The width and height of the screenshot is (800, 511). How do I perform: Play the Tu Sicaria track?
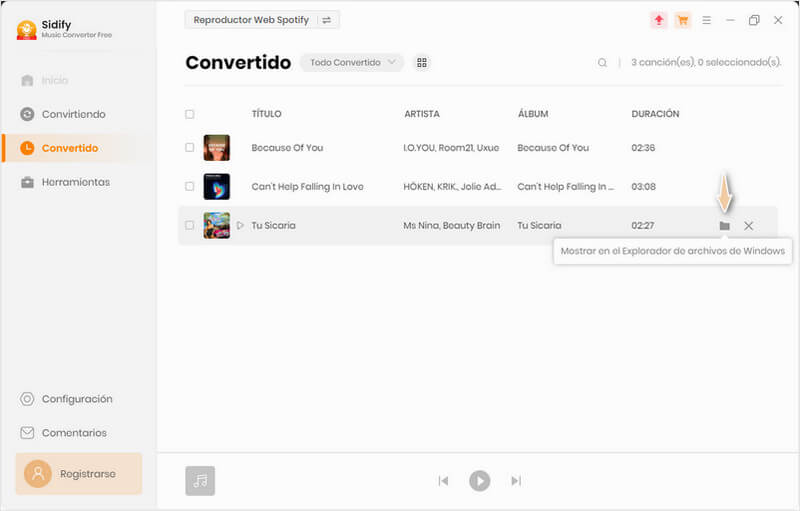click(240, 225)
